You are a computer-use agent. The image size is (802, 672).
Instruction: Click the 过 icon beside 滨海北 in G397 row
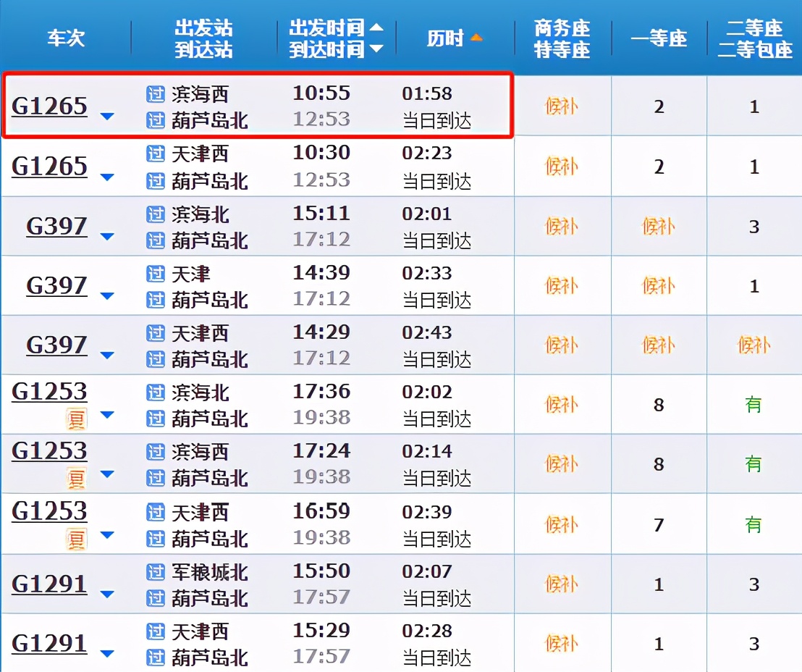(156, 214)
